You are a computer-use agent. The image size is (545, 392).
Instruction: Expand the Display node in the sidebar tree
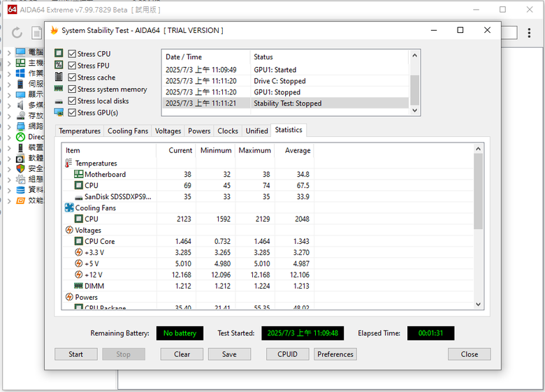point(9,95)
